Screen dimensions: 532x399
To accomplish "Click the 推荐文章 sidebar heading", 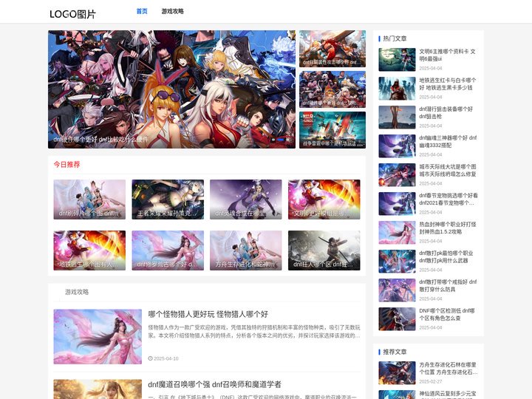I will (x=395, y=352).
